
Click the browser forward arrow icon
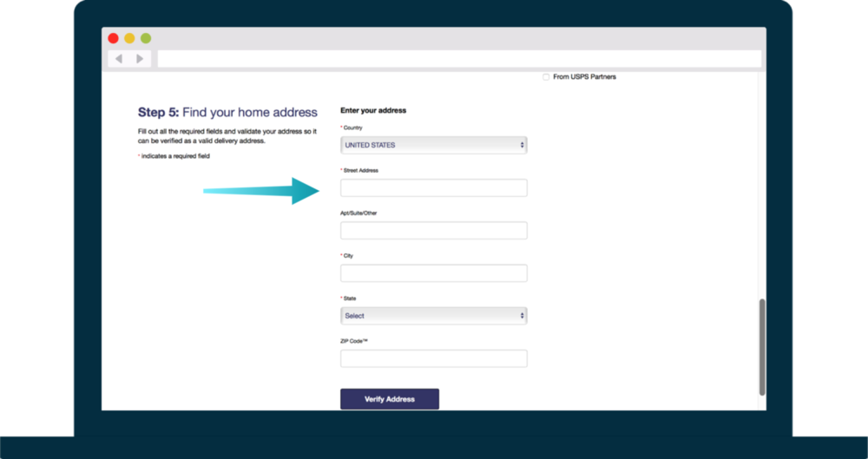[x=140, y=59]
